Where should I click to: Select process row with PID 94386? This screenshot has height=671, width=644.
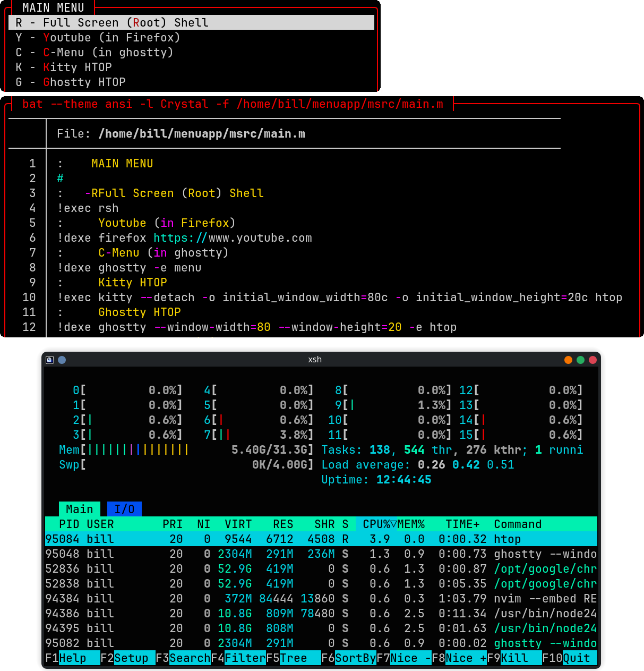pos(321,613)
